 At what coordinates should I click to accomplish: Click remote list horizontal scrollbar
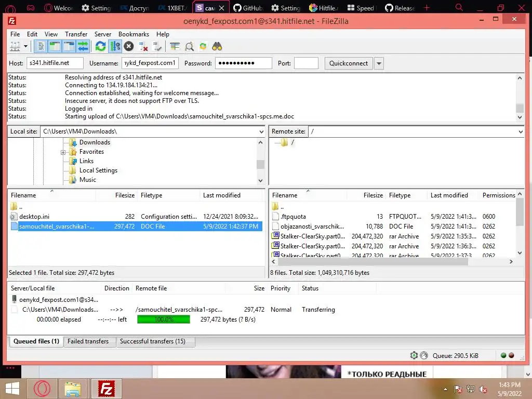click(373, 262)
